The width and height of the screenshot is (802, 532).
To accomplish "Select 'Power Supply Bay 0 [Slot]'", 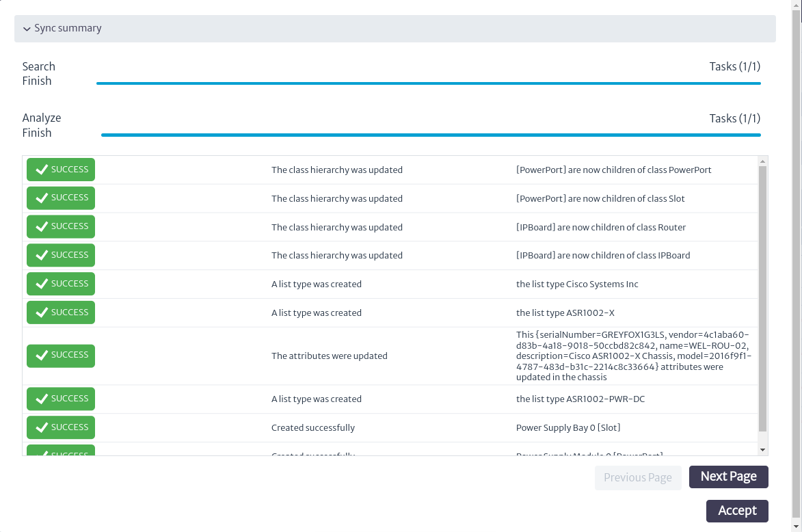I will 567,427.
